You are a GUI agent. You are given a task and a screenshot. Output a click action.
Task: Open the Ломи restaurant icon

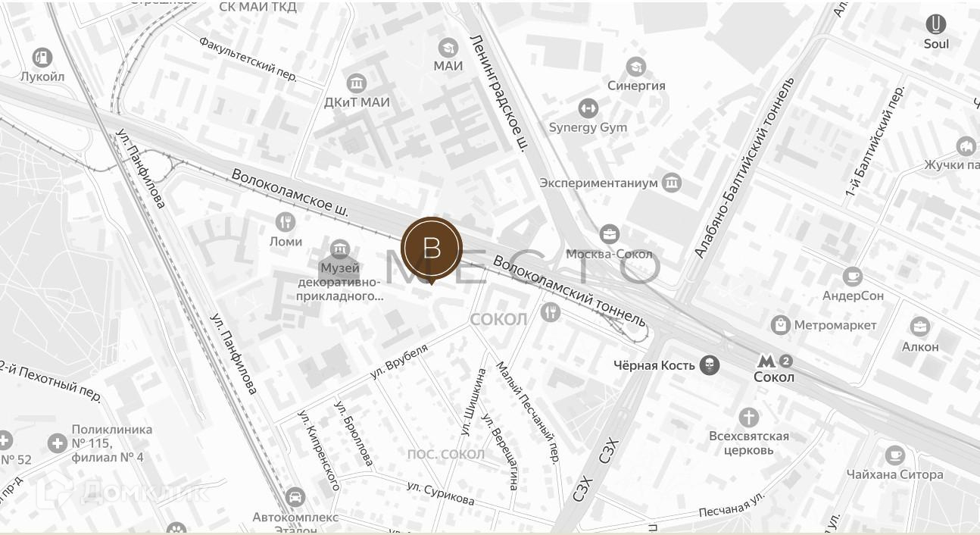pos(286,222)
